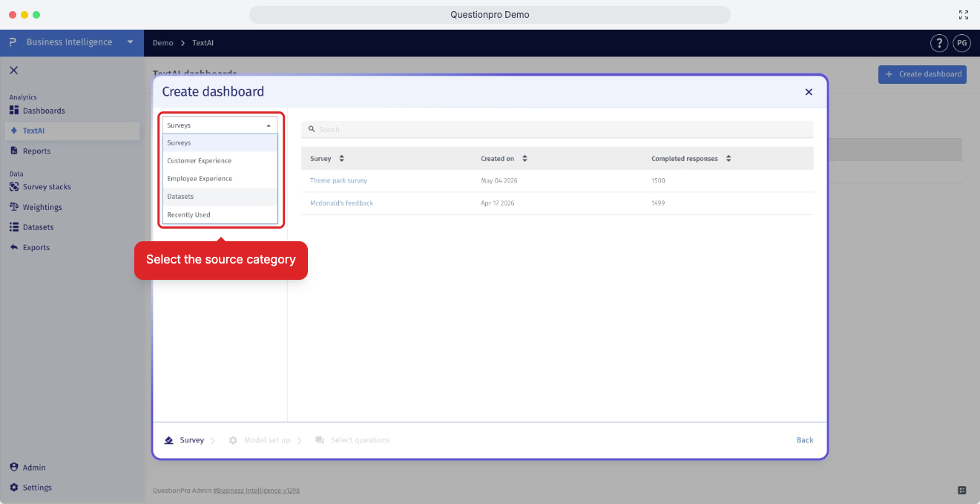
Task: Click the Settings gear icon
Action: click(14, 488)
